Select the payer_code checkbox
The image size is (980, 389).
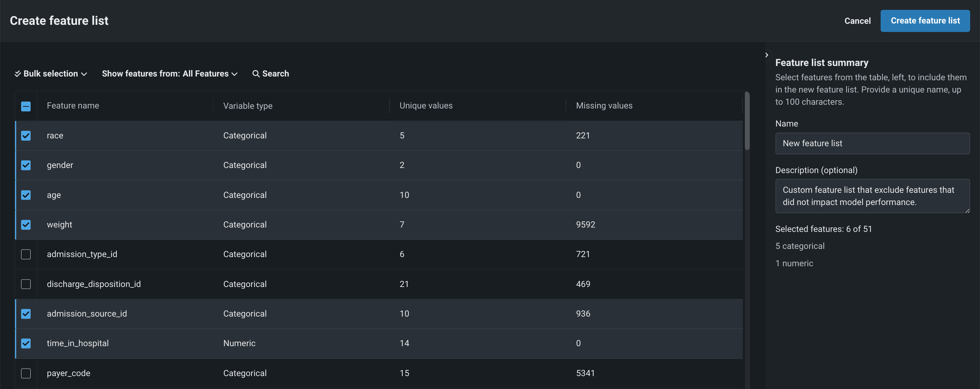pyautogui.click(x=26, y=373)
